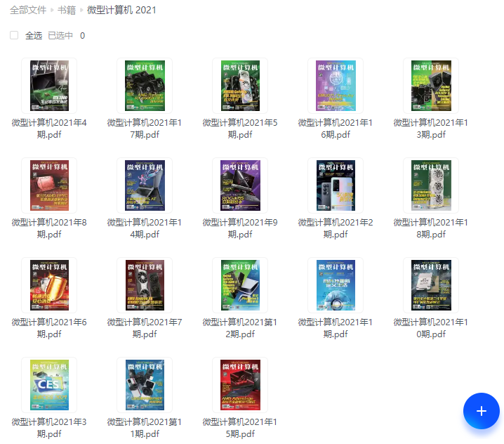This screenshot has height=444, width=504.
Task: Click file name 微型计算机2021年14期.pdf
Action: (x=145, y=228)
